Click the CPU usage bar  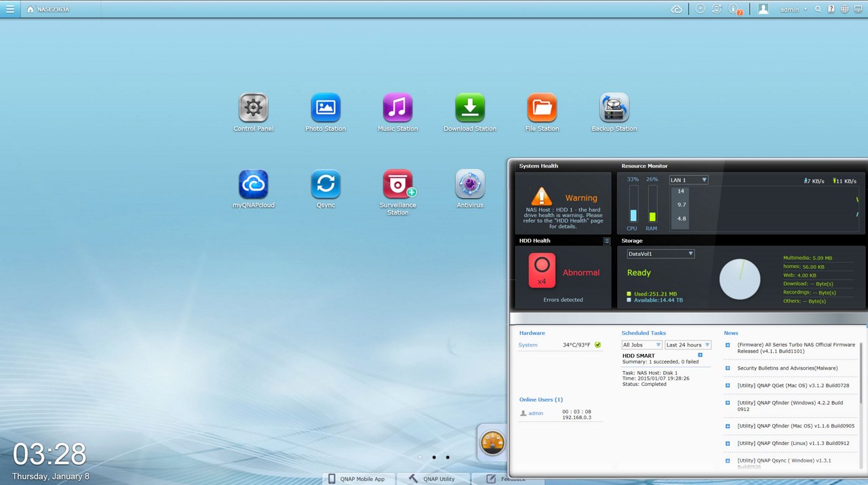633,203
